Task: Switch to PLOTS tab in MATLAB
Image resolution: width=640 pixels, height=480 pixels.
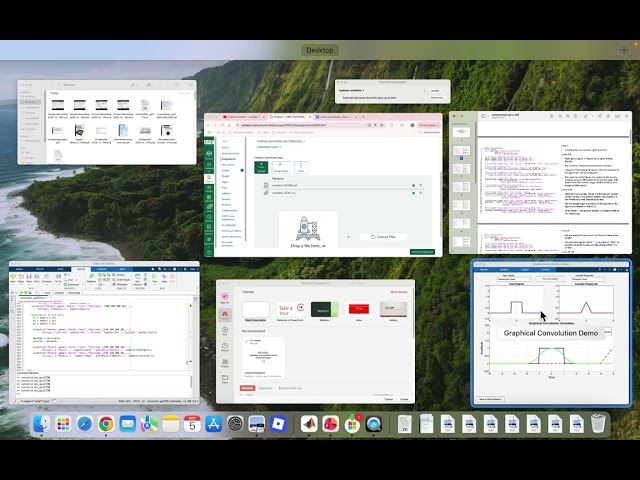Action: 40,269
